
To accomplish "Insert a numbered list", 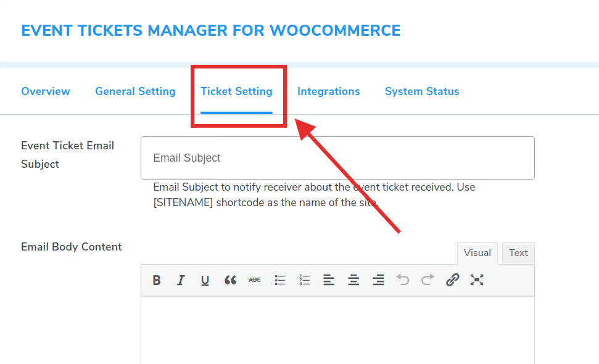I will tap(305, 280).
